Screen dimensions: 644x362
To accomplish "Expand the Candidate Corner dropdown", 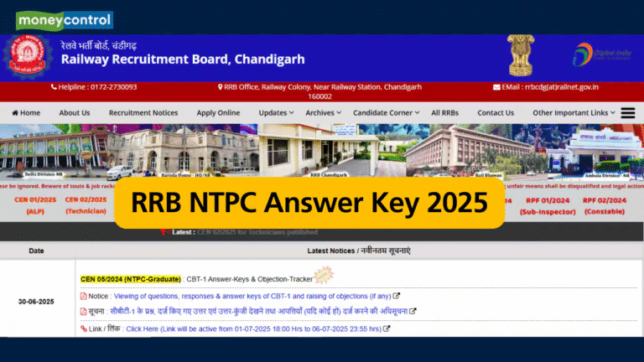I will click(x=386, y=112).
